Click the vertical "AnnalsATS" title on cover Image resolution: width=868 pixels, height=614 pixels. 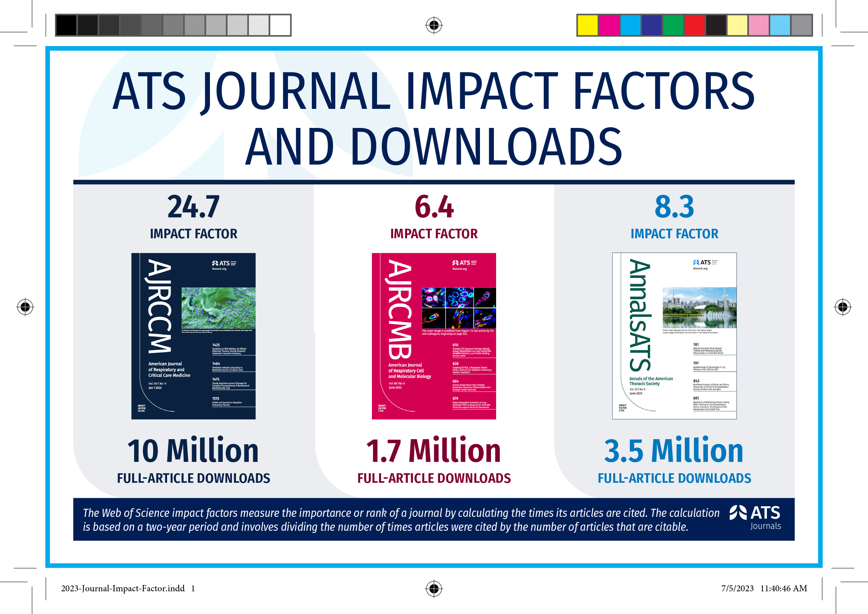[x=640, y=315]
